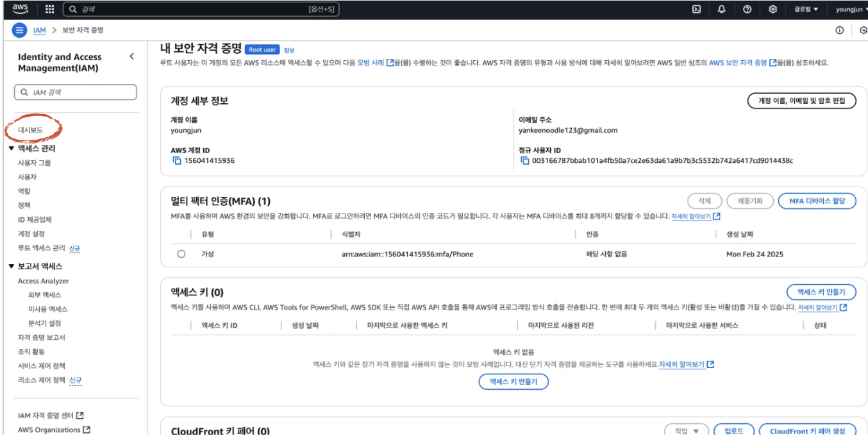Click the CloudFront 업로드 button
The image size is (868, 436).
pyautogui.click(x=734, y=431)
